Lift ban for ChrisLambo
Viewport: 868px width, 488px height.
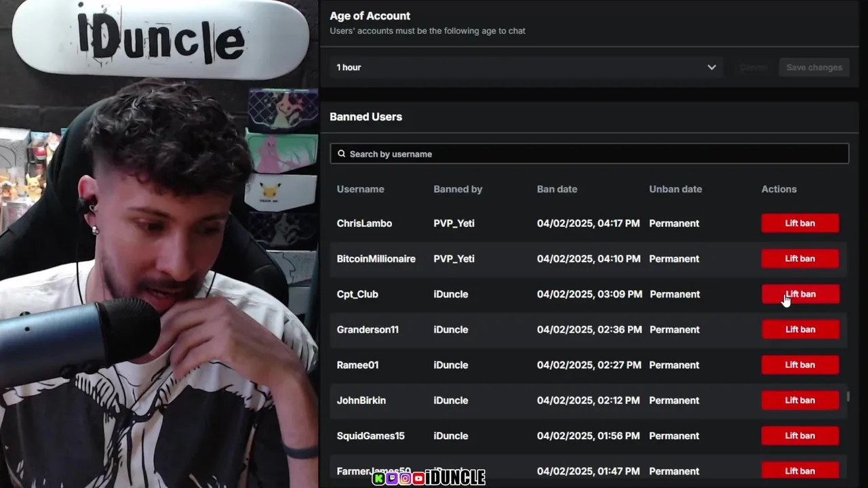point(800,223)
